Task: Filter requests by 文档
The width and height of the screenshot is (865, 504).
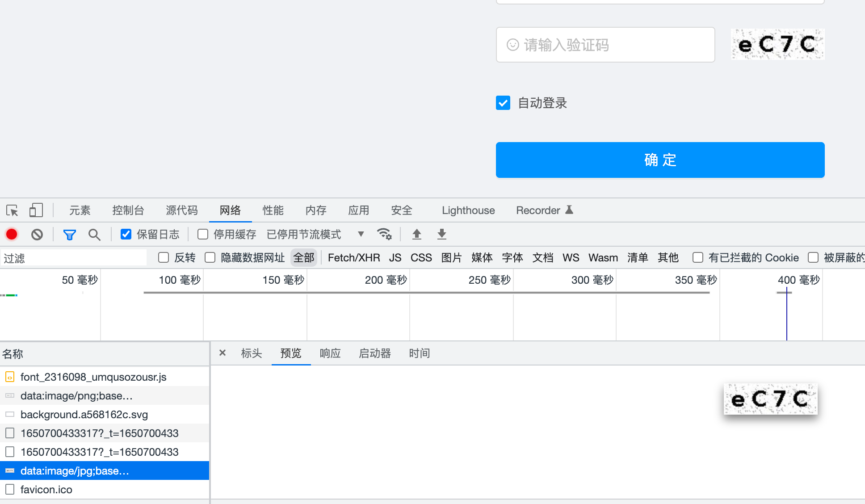Action: point(543,257)
